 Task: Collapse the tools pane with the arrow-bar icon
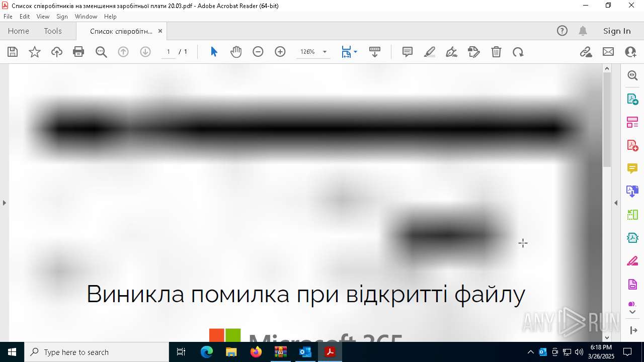tap(632, 330)
